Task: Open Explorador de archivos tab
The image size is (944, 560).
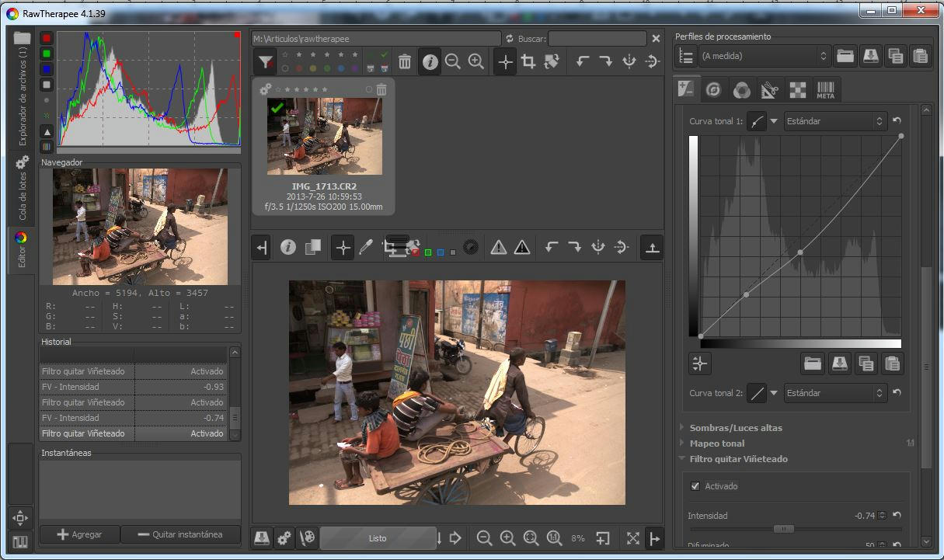Action: pyautogui.click(x=22, y=93)
